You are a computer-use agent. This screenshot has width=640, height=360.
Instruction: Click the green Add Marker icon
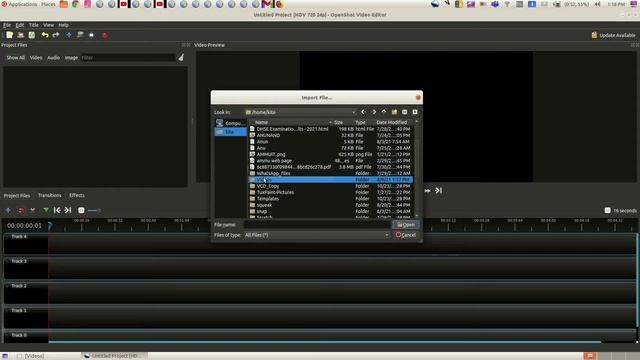point(46,210)
